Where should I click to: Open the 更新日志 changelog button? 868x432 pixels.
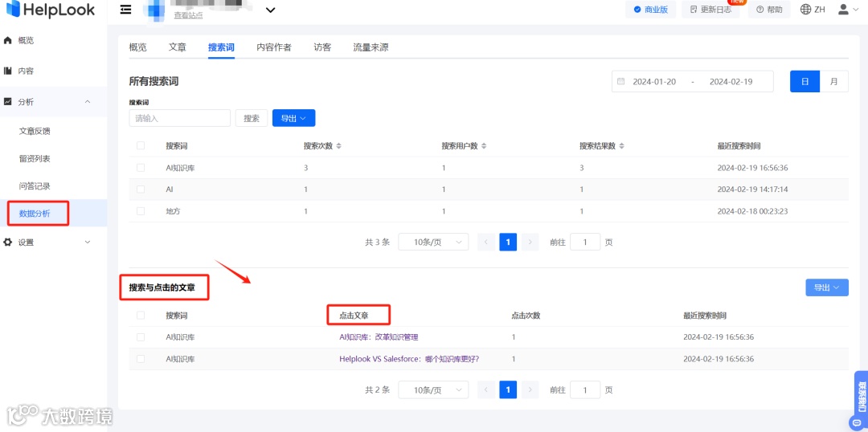click(x=710, y=10)
